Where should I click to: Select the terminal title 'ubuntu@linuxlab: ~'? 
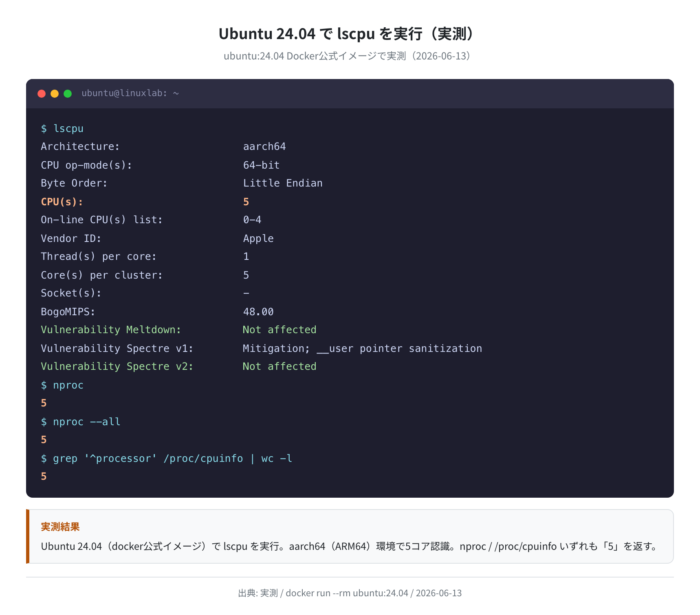coord(130,93)
